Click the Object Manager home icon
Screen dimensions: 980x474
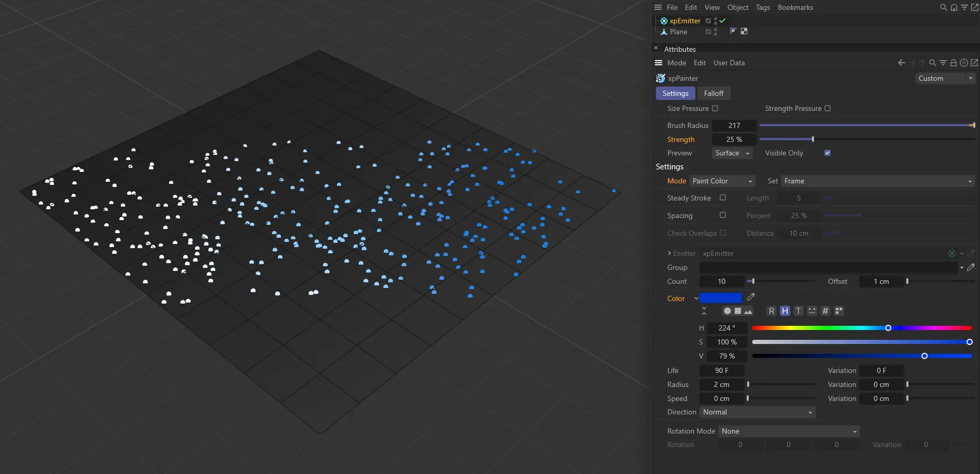click(954, 7)
